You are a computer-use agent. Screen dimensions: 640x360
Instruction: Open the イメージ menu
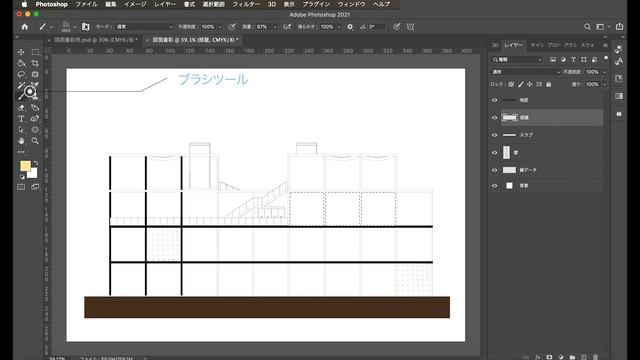135,4
